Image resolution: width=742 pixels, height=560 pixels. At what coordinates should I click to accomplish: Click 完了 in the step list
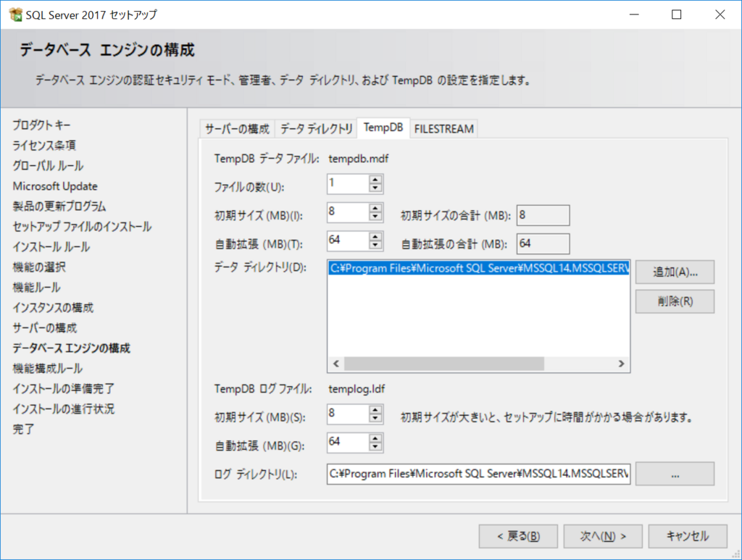(24, 430)
